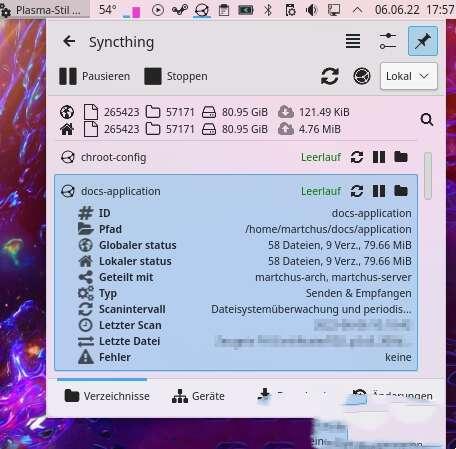This screenshot has height=449, width=456.
Task: Click the display configuration tray icon
Action: pos(334,10)
